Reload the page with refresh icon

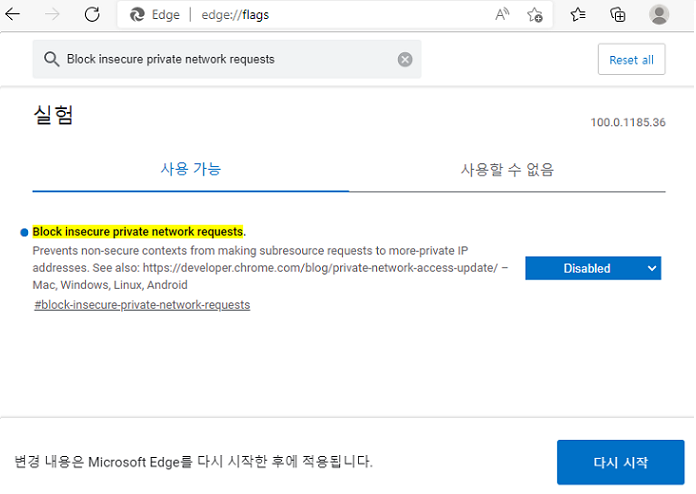(92, 15)
